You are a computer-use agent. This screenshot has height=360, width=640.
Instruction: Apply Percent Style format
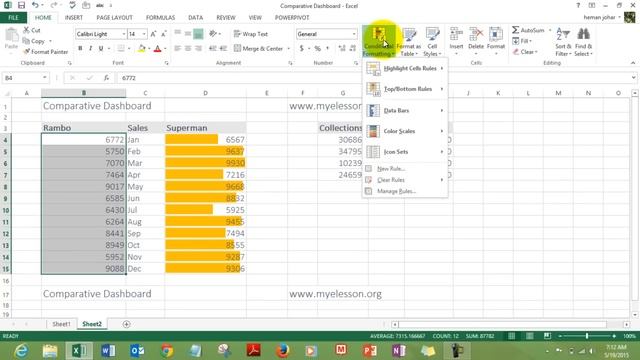318,48
